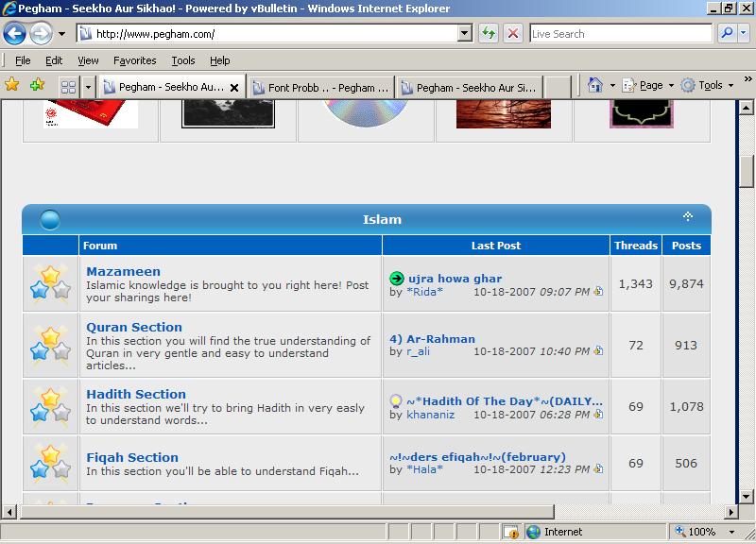
Task: Click the Refresh page icon
Action: 489,34
